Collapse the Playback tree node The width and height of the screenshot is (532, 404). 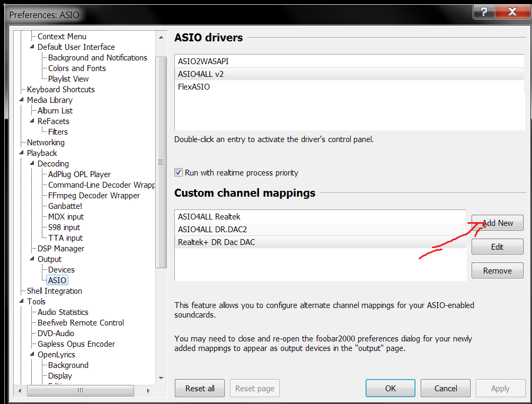[x=22, y=153]
